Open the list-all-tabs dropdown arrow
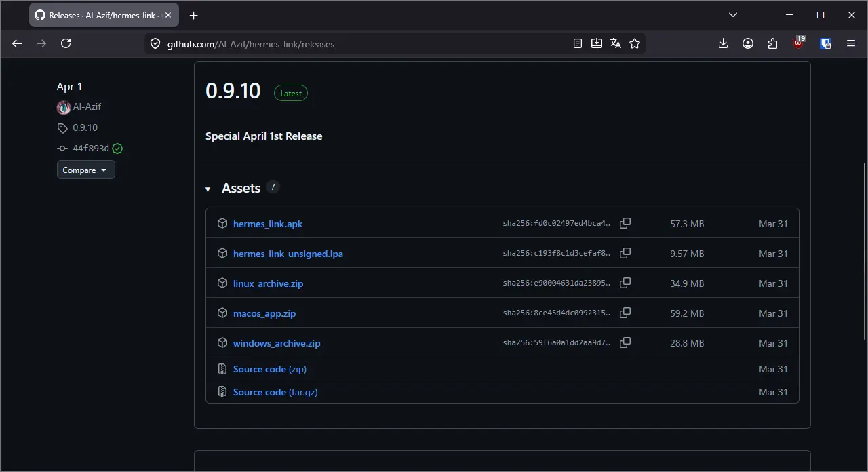The image size is (868, 472). [x=733, y=15]
